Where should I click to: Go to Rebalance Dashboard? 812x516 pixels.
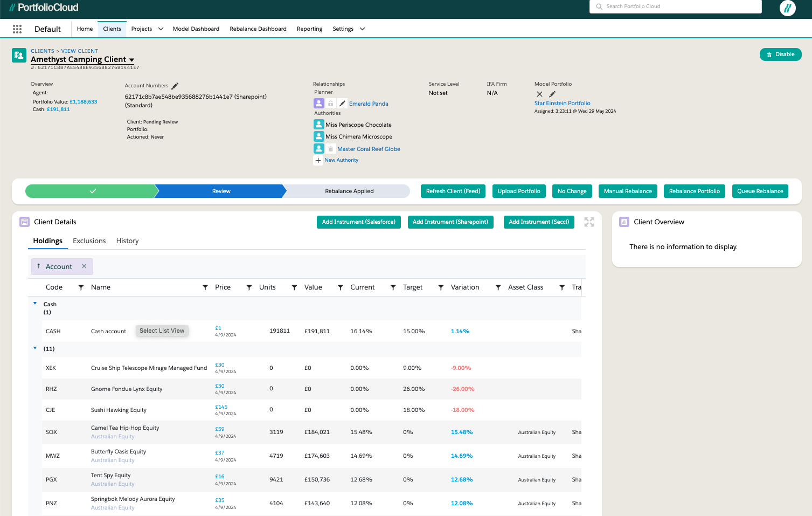pos(258,29)
